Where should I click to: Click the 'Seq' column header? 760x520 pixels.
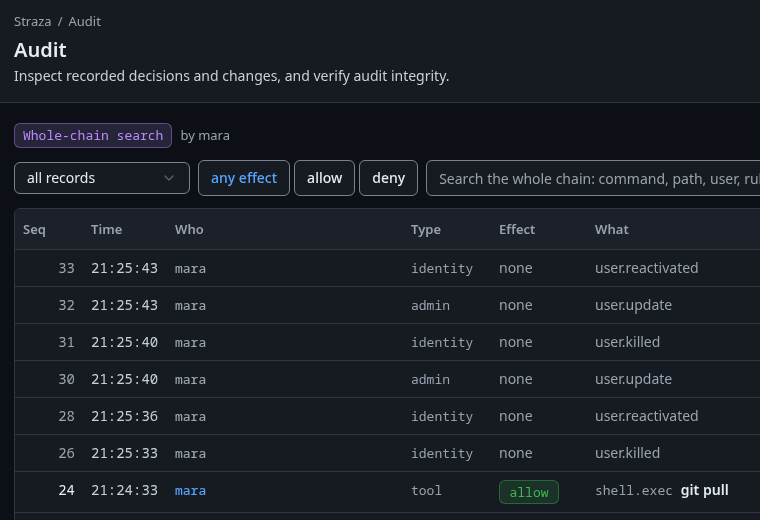pyautogui.click(x=34, y=229)
